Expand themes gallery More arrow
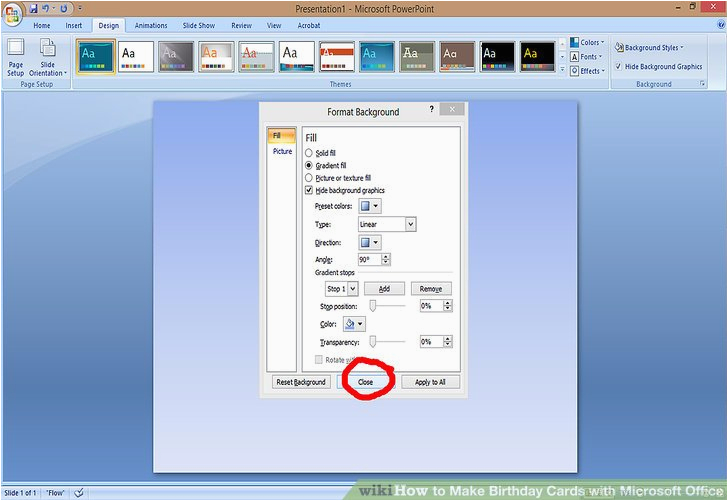The height and width of the screenshot is (501, 728). coord(562,70)
